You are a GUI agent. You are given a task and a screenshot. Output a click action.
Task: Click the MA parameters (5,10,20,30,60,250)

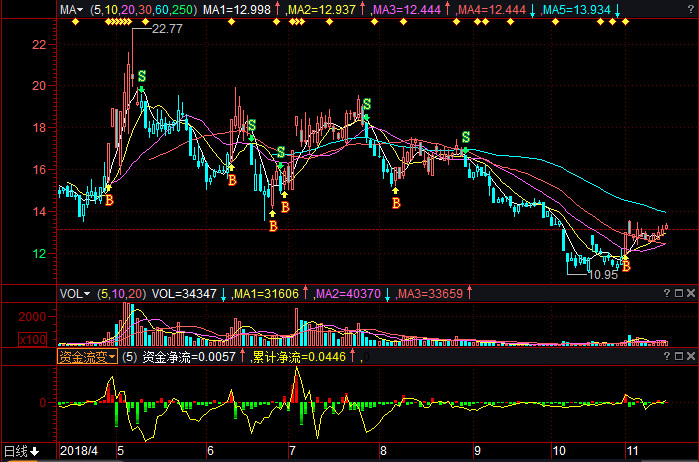(142, 10)
